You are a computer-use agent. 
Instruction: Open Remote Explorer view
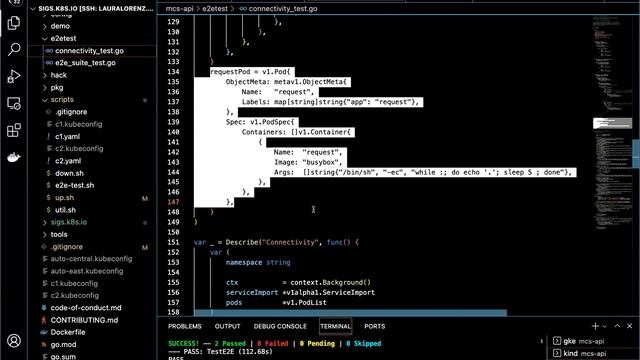pos(14,103)
